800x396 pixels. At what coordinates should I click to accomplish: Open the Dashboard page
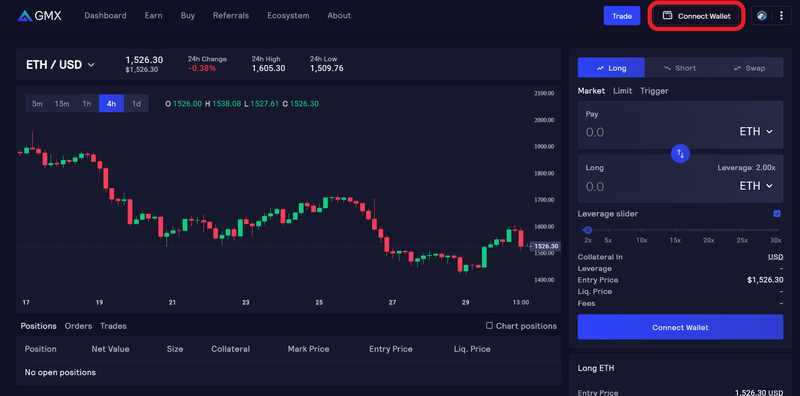105,16
